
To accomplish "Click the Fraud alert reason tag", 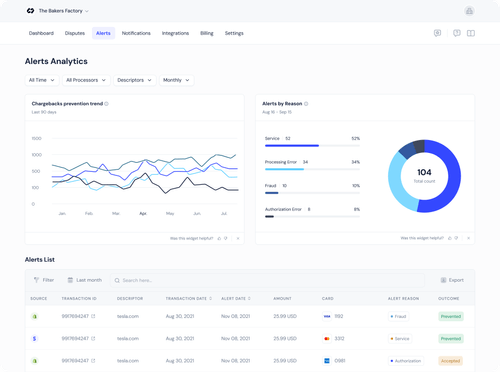I will point(398,316).
